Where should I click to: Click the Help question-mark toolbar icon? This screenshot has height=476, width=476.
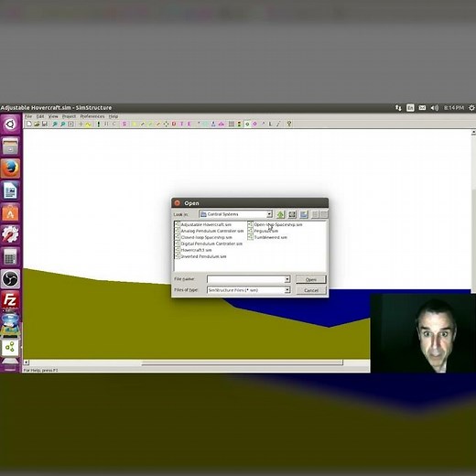tap(288, 124)
